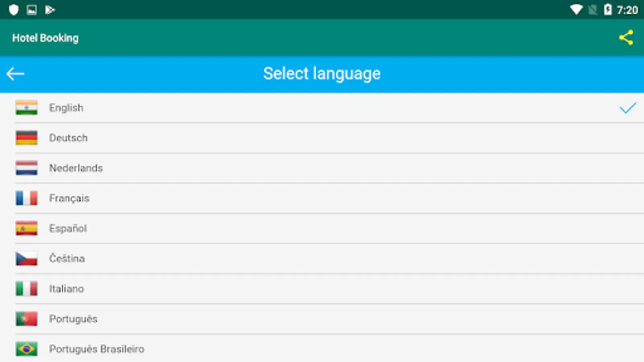Switch language to Português
644x362 pixels.
click(x=73, y=319)
